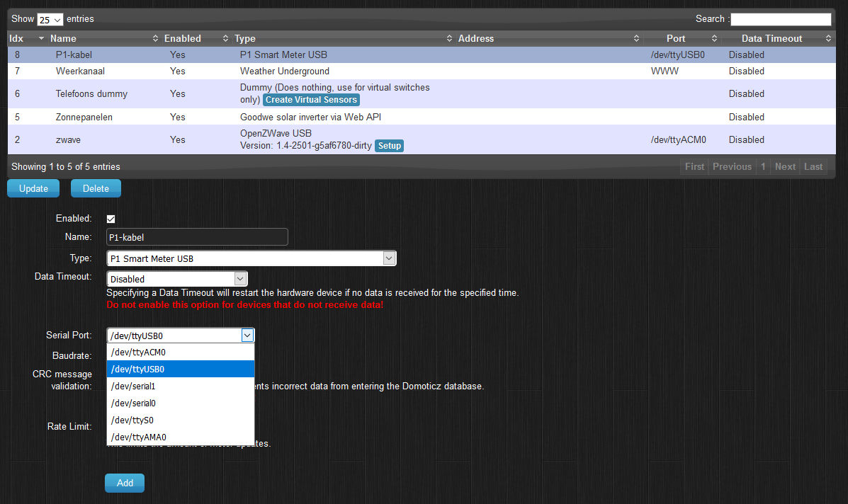Click the Goodwe solar inverter type cell
The height and width of the screenshot is (504, 848).
(x=310, y=118)
